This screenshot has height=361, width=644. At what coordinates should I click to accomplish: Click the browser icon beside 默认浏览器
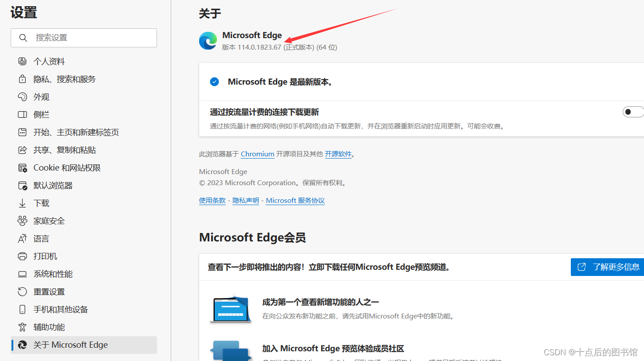(22, 185)
